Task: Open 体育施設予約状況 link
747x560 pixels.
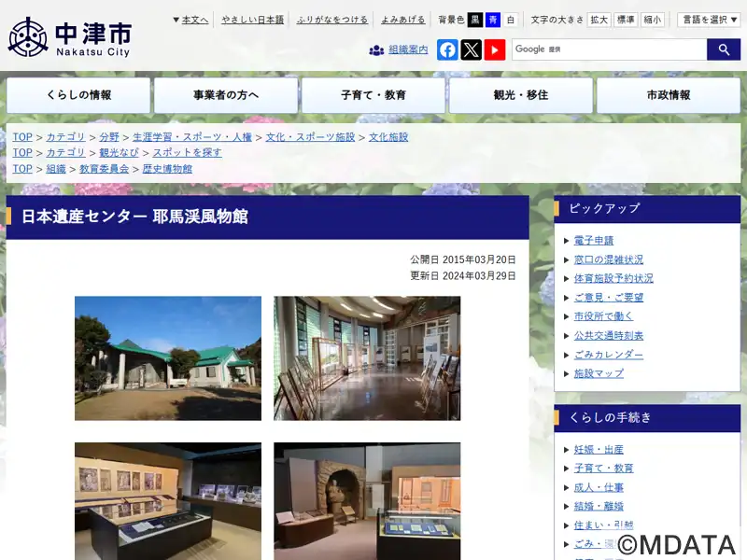Action: pyautogui.click(x=613, y=278)
